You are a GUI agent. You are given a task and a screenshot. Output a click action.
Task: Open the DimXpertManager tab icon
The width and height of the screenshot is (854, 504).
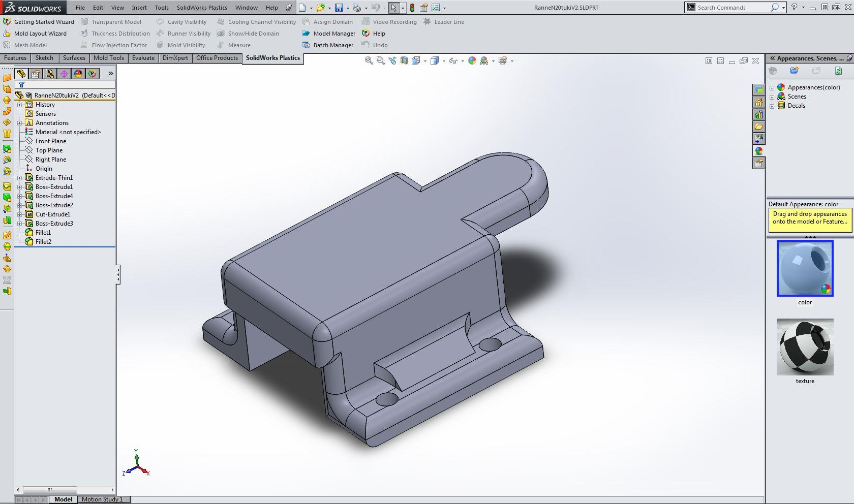pos(64,74)
